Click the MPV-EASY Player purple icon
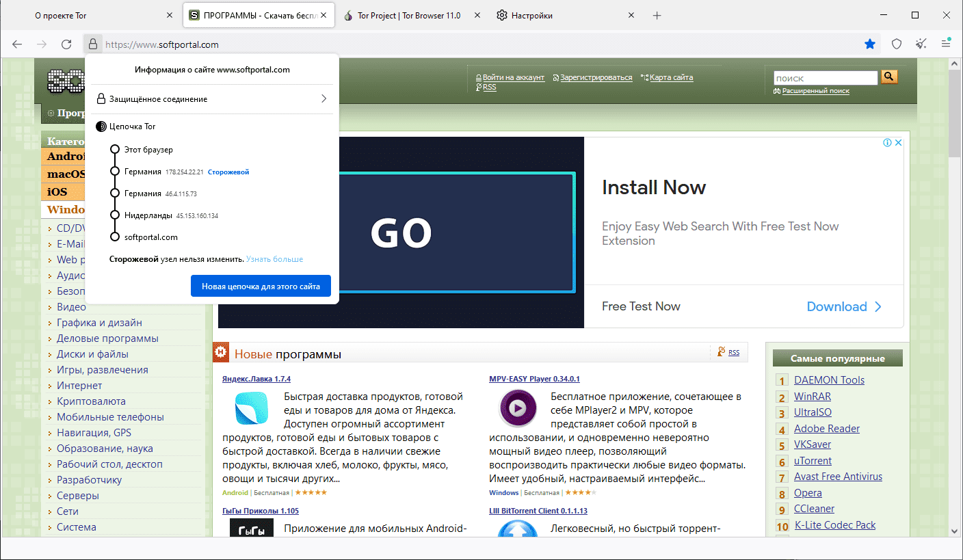The height and width of the screenshot is (560, 963). tap(518, 408)
